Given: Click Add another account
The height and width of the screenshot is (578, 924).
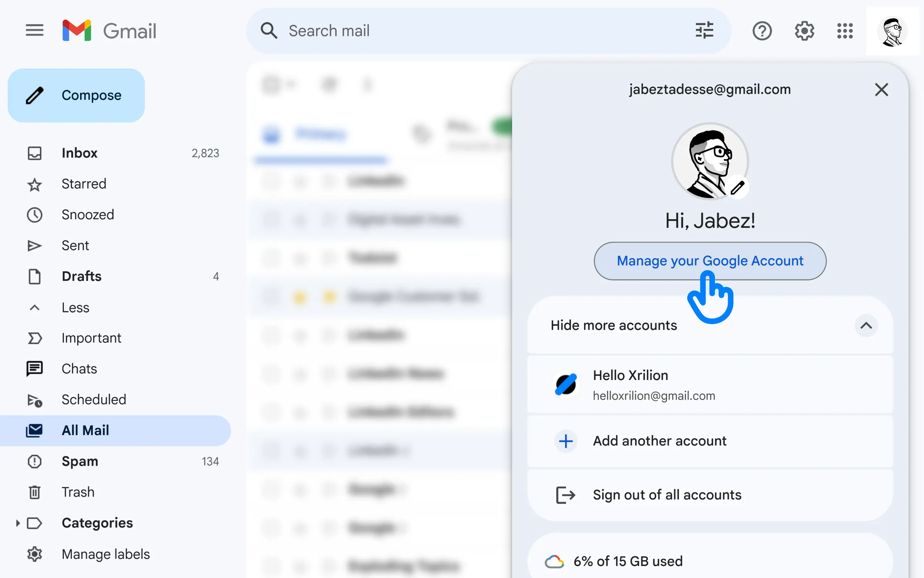Looking at the screenshot, I should 710,441.
